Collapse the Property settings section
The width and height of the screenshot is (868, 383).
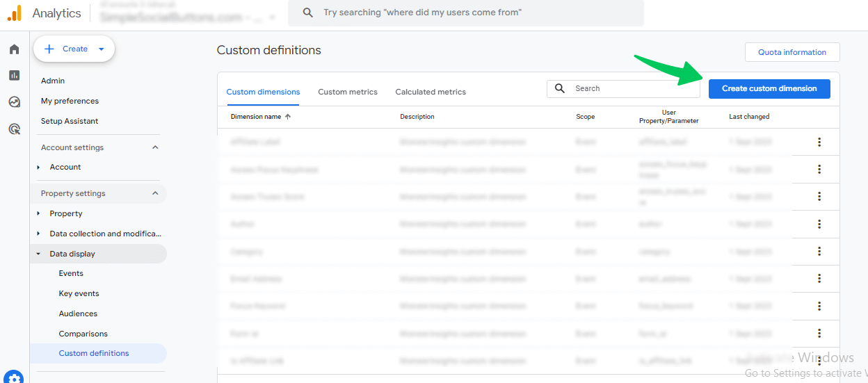click(155, 193)
